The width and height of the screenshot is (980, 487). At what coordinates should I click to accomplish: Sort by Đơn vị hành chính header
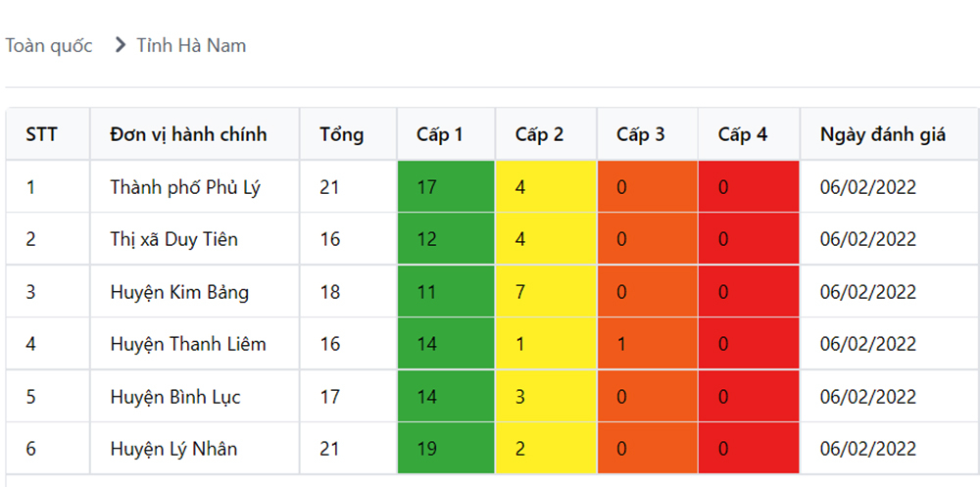[188, 134]
